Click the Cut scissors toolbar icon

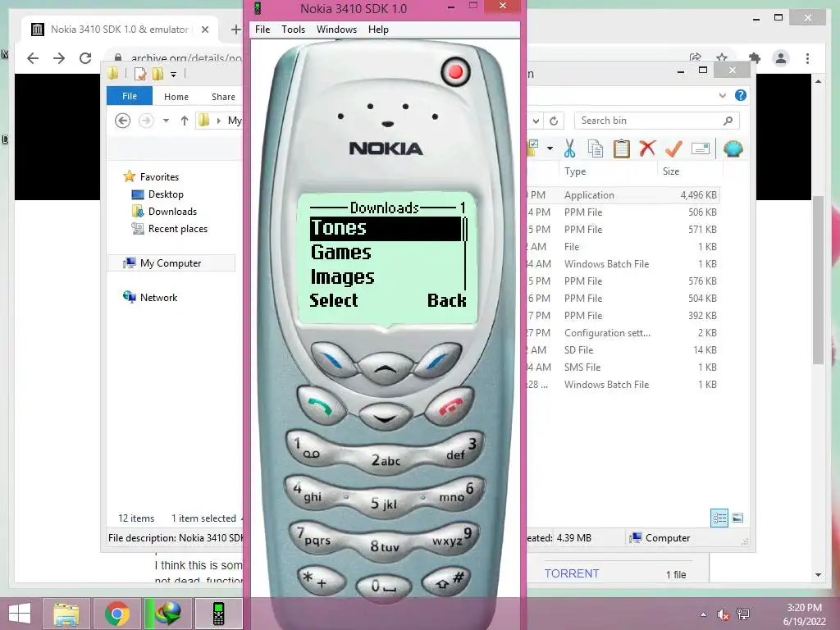point(569,148)
